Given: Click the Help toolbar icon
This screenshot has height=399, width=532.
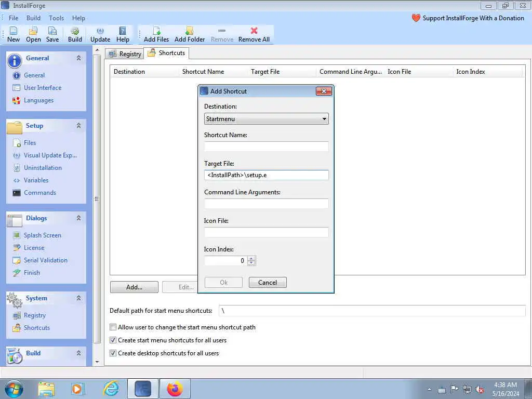Looking at the screenshot, I should click(x=123, y=34).
